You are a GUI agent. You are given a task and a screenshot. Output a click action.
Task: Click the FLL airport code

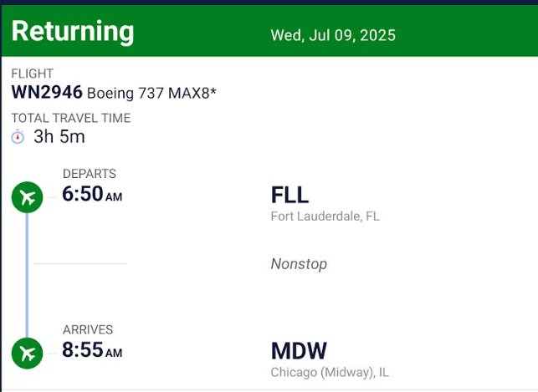click(290, 195)
